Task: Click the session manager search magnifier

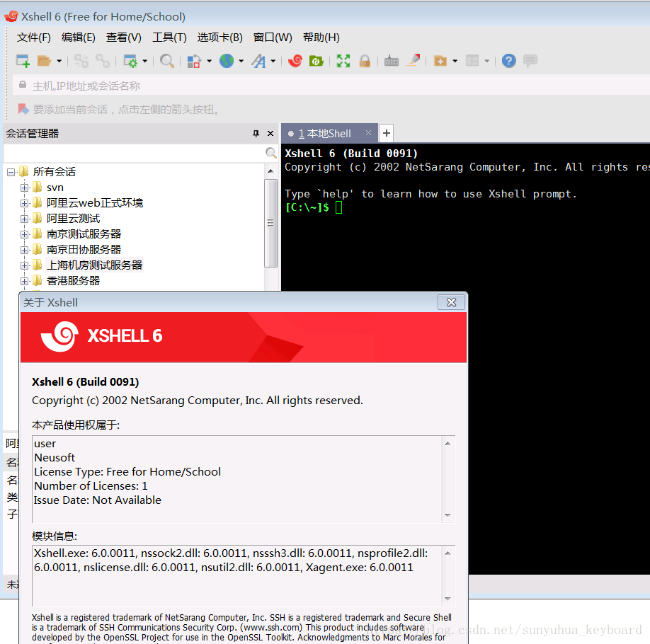Action: click(270, 153)
